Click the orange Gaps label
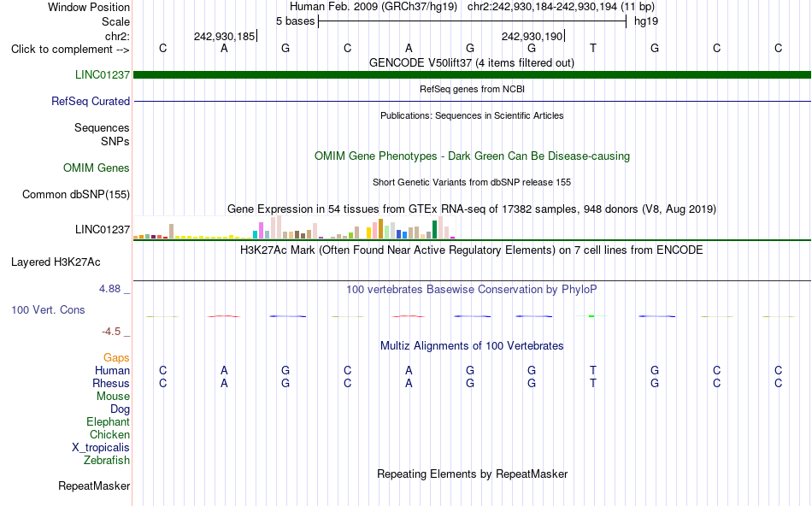Screen dimensions: 812x506 (x=116, y=358)
